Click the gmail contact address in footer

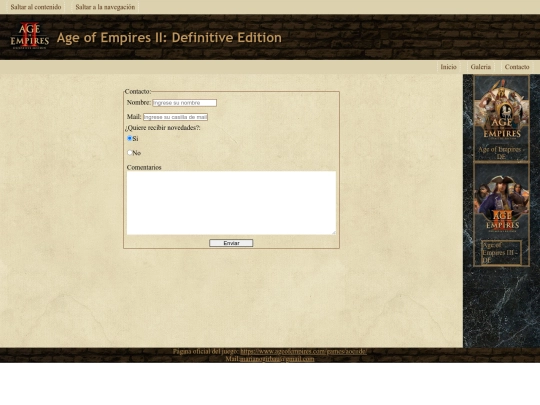click(x=277, y=359)
